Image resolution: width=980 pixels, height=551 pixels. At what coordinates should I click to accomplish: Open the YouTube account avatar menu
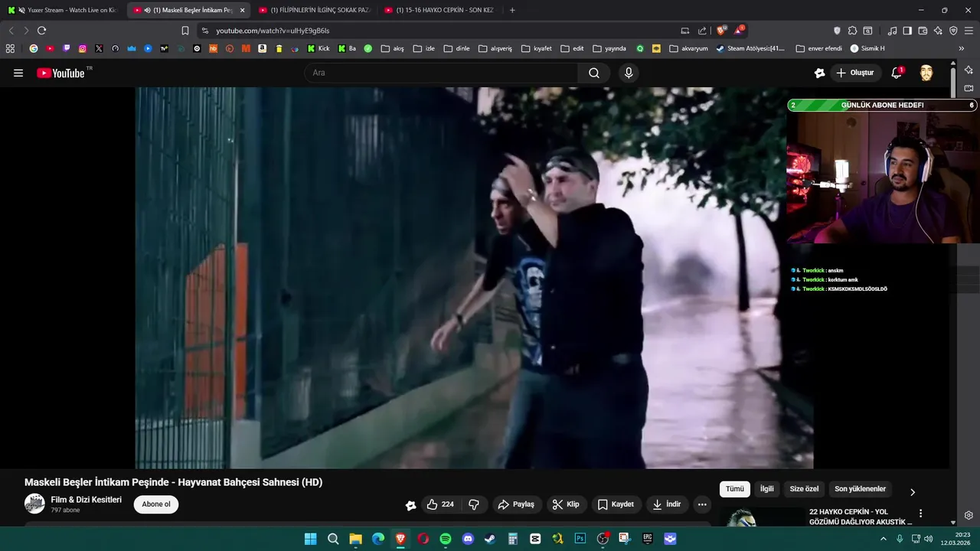point(926,73)
